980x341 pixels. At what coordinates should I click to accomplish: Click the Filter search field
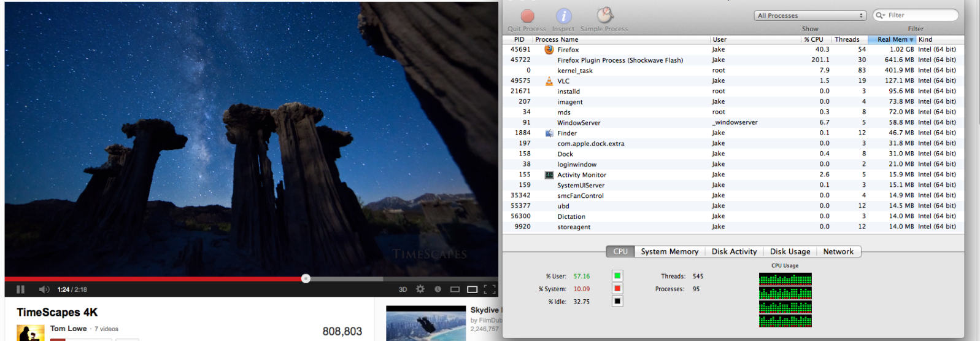click(916, 15)
